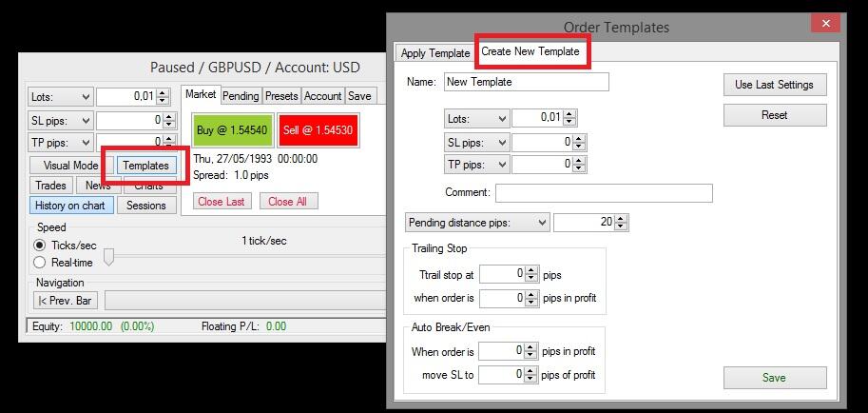Screen dimensions: 868x413
Task: Click Close All button
Action: (x=288, y=202)
